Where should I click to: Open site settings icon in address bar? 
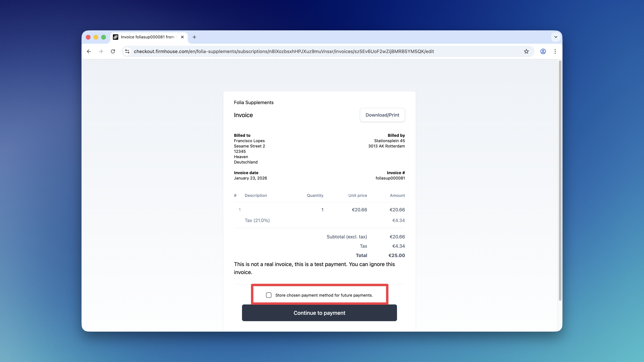(127, 51)
